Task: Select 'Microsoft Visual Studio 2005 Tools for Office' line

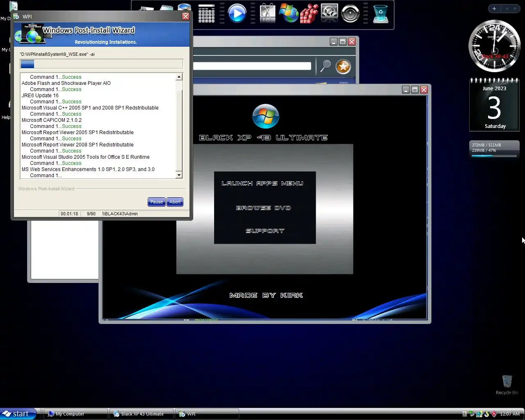Action: pos(86,157)
